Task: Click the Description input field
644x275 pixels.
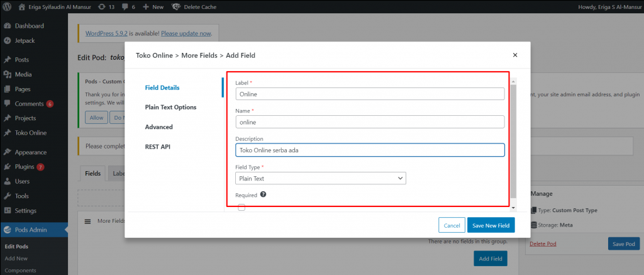Action: pyautogui.click(x=370, y=150)
